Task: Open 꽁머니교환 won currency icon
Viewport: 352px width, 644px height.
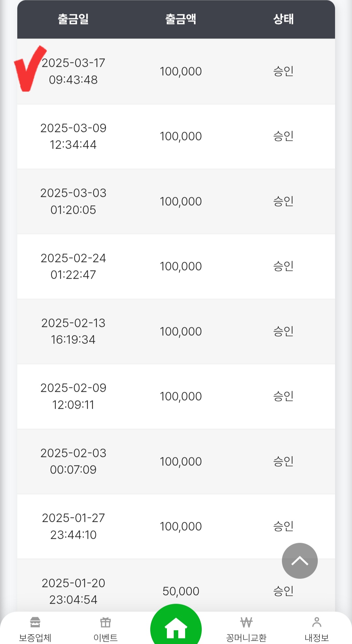Action: click(x=246, y=622)
